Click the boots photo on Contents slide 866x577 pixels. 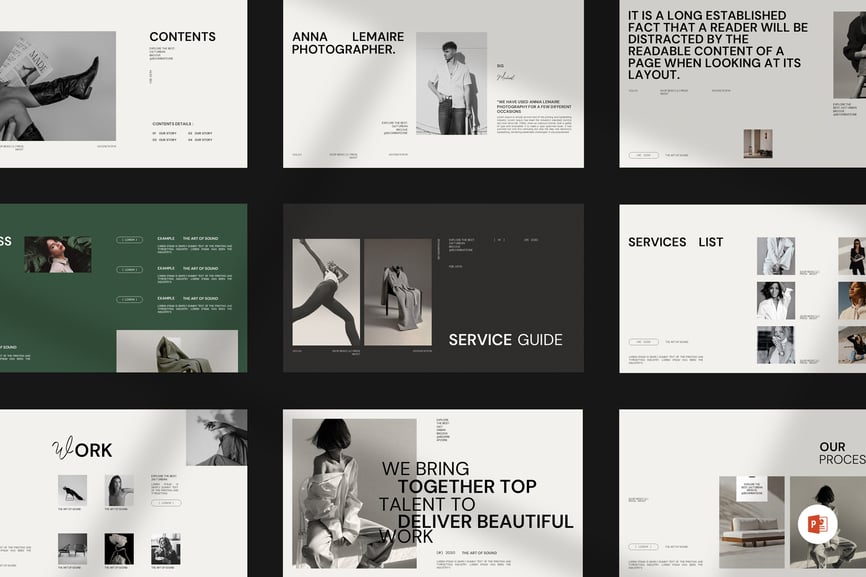point(58,86)
